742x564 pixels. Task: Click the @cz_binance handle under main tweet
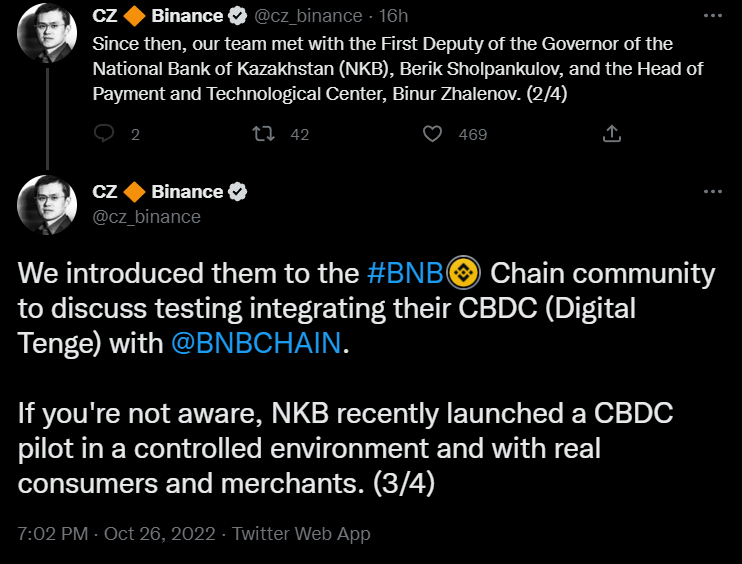(x=146, y=216)
